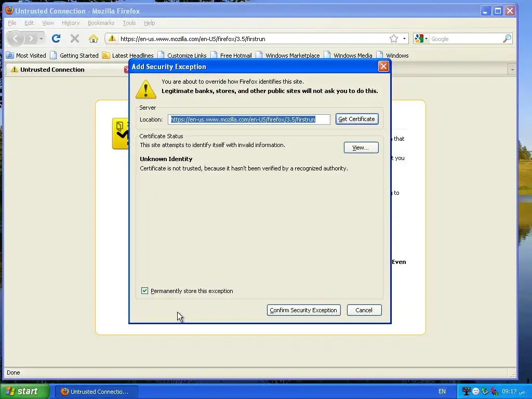Bookmark this page with the star icon
This screenshot has height=399, width=532.
[394, 38]
